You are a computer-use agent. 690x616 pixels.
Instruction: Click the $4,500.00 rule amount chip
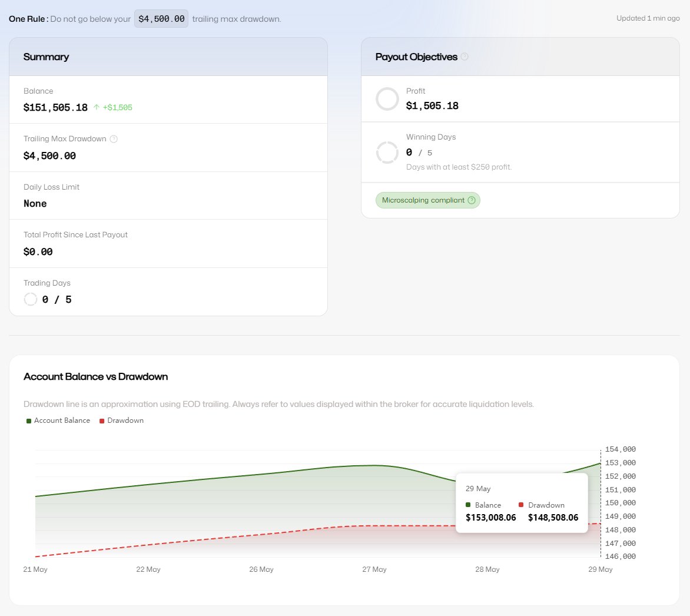tap(161, 19)
